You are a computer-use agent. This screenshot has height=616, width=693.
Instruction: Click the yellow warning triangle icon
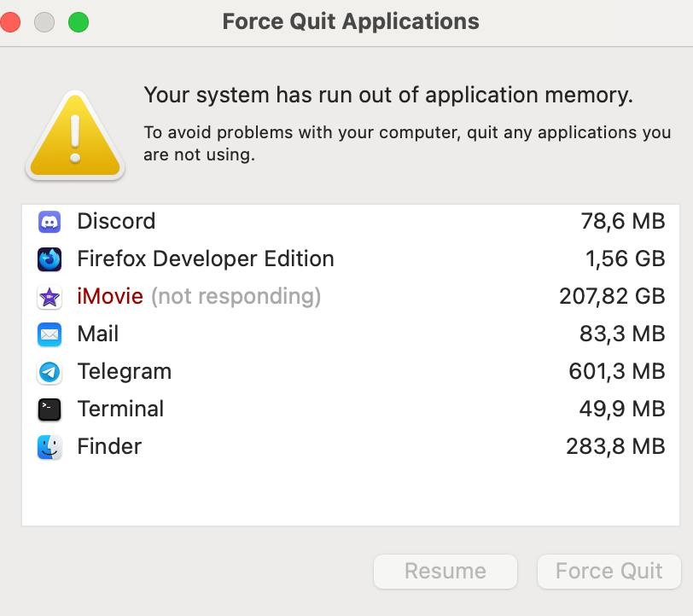pos(75,135)
